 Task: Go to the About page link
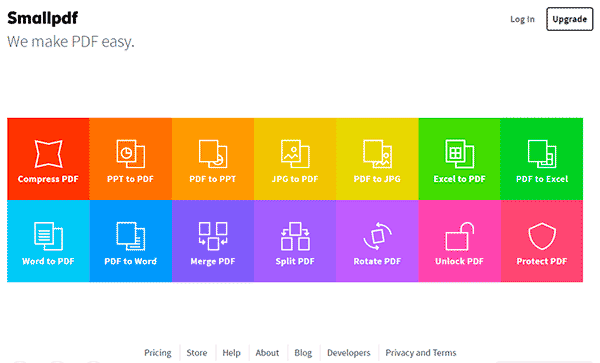point(267,353)
